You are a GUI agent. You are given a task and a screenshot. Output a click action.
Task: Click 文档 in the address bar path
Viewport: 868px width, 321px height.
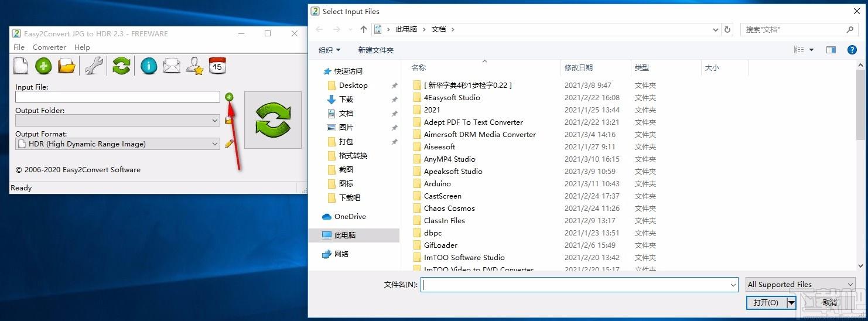coord(439,29)
